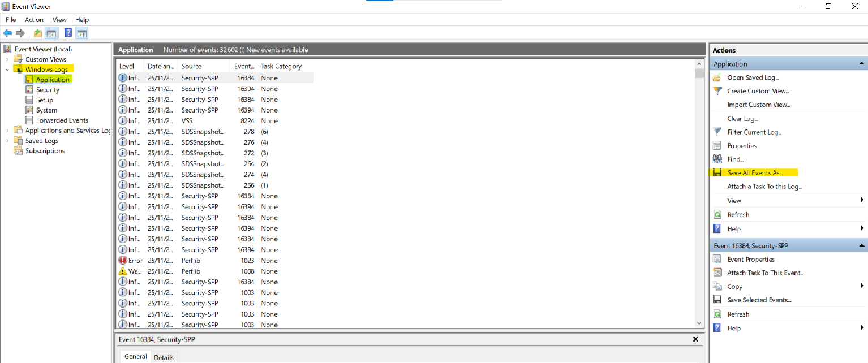The width and height of the screenshot is (868, 363).
Task: Open Help submenu arrow under Event 16384 actions
Action: click(862, 328)
